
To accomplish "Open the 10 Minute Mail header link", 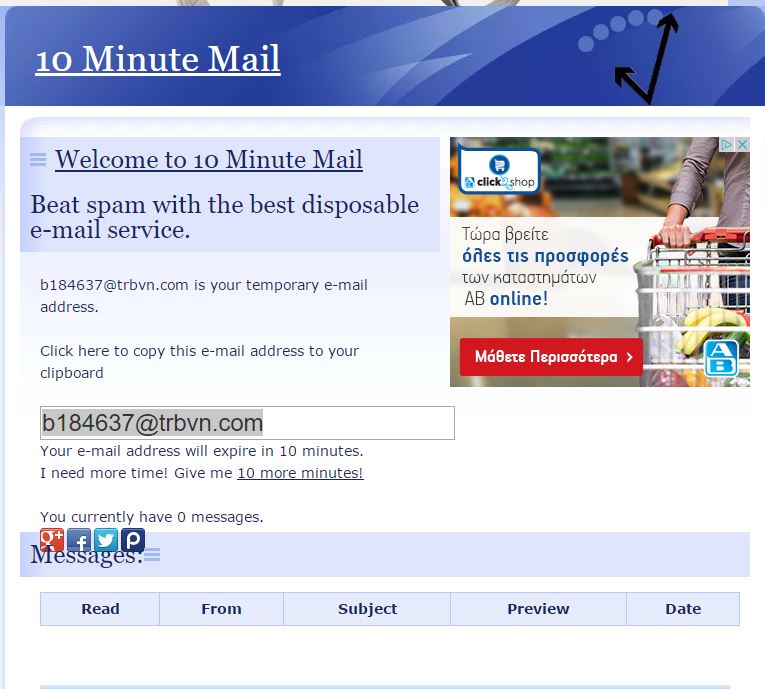I will coord(158,59).
